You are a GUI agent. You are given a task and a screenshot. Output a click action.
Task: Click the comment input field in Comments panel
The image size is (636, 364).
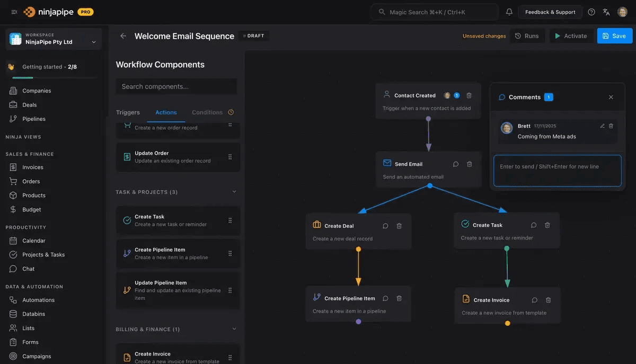click(556, 171)
